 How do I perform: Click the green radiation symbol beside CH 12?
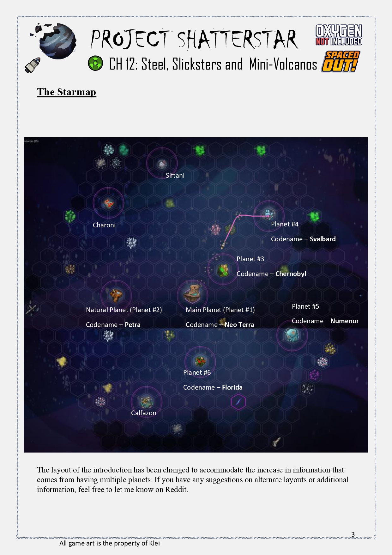tap(95, 63)
